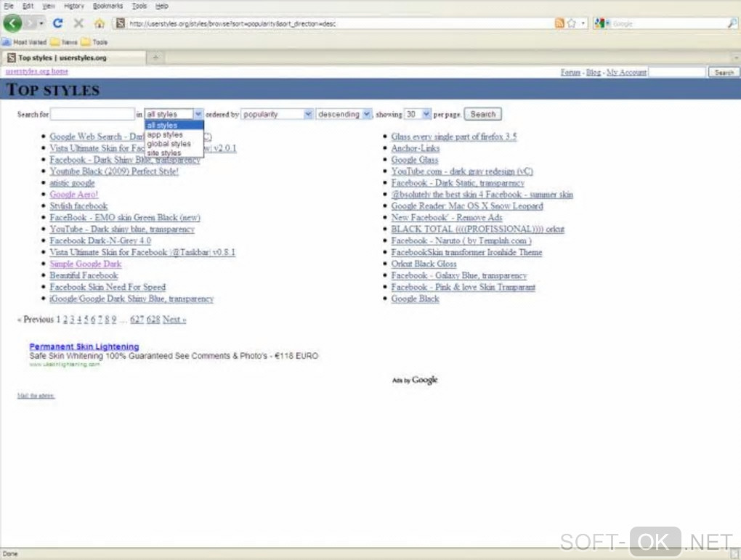The width and height of the screenshot is (741, 560).
Task: Click the Mail the admin link
Action: click(36, 396)
